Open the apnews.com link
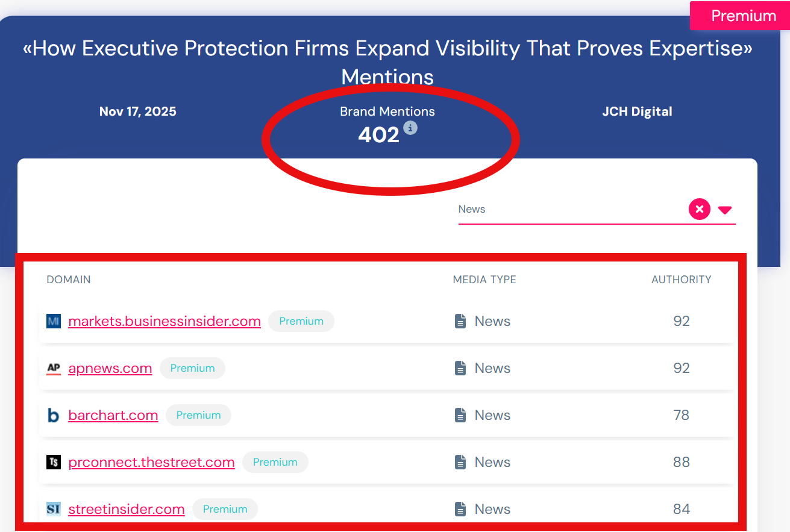This screenshot has width=790, height=532. (x=110, y=368)
